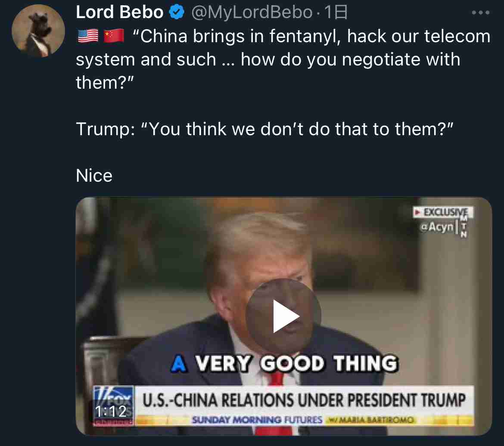
Task: Click the China flag emoji
Action: (x=114, y=36)
